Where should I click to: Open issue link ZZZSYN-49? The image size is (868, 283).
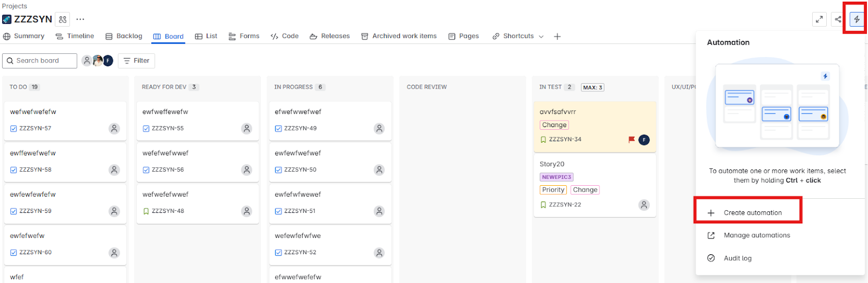pyautogui.click(x=301, y=129)
